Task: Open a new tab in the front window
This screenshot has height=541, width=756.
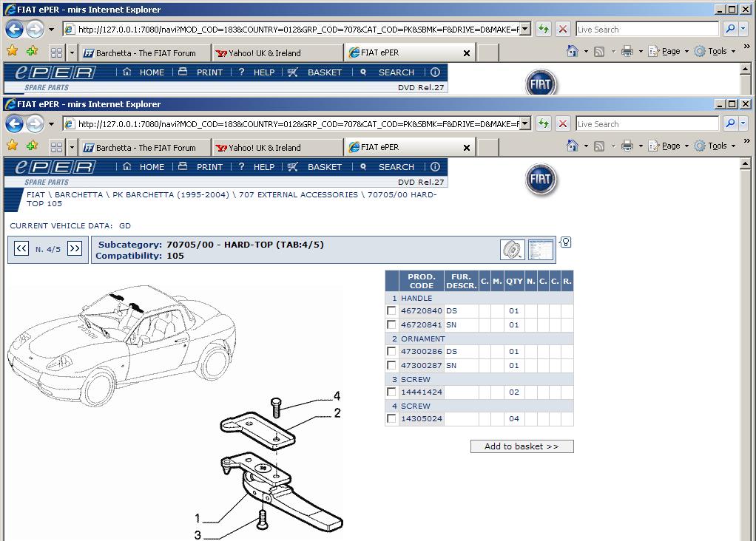Action: point(488,148)
